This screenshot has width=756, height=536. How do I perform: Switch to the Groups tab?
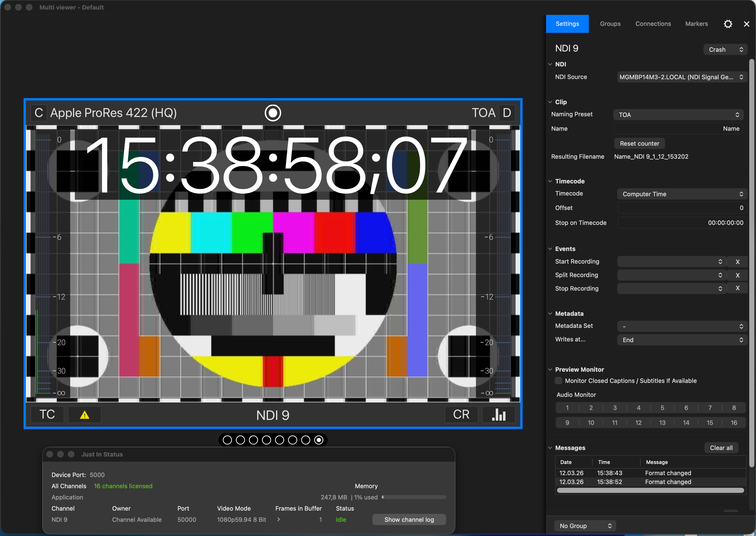click(x=610, y=24)
